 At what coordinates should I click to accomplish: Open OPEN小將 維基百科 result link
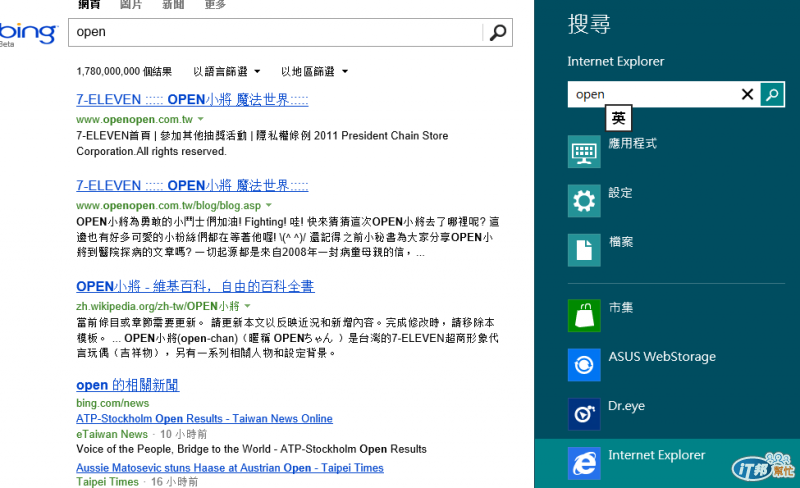pos(195,286)
